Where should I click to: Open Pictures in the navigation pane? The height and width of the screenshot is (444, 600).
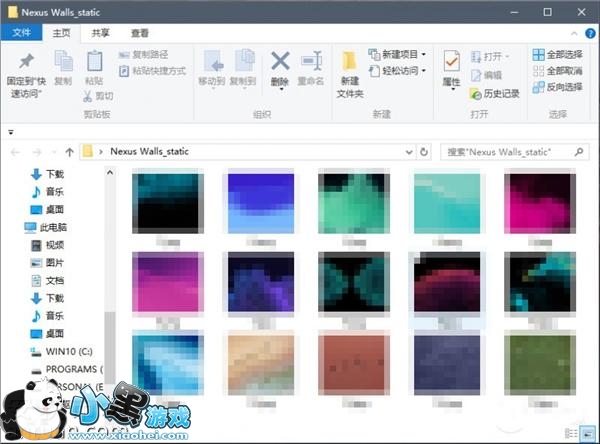point(47,263)
